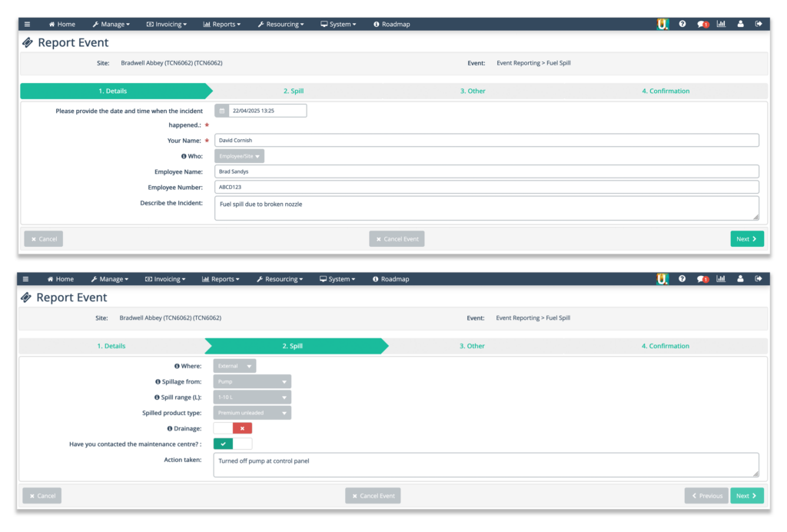The image size is (787, 532).
Task: Open the Spill range dropdown showing 1-10 L
Action: [x=252, y=397]
